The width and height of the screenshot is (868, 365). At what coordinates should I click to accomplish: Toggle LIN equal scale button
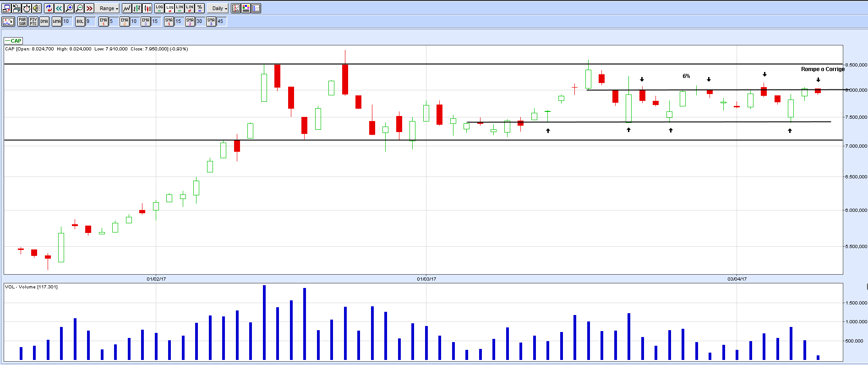pyautogui.click(x=180, y=8)
